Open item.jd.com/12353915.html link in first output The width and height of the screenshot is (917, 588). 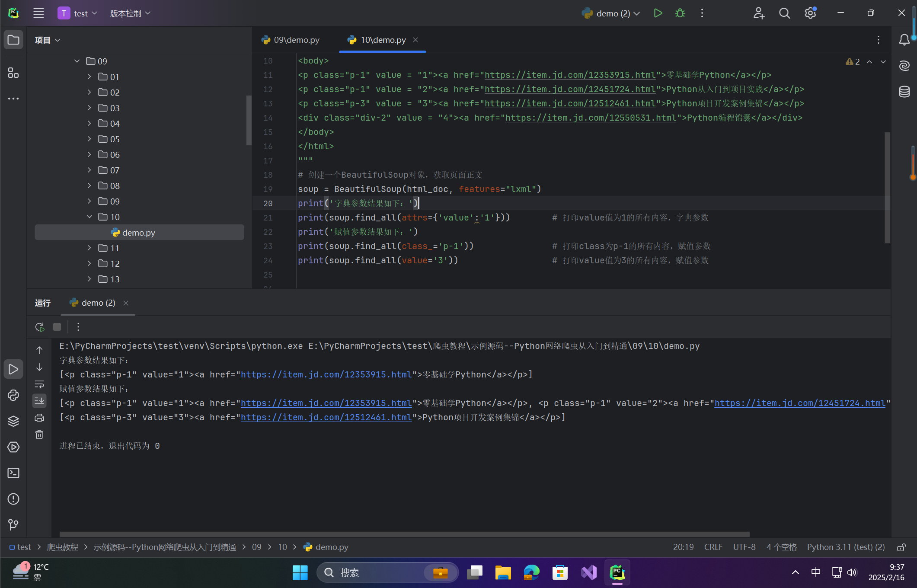coord(326,374)
